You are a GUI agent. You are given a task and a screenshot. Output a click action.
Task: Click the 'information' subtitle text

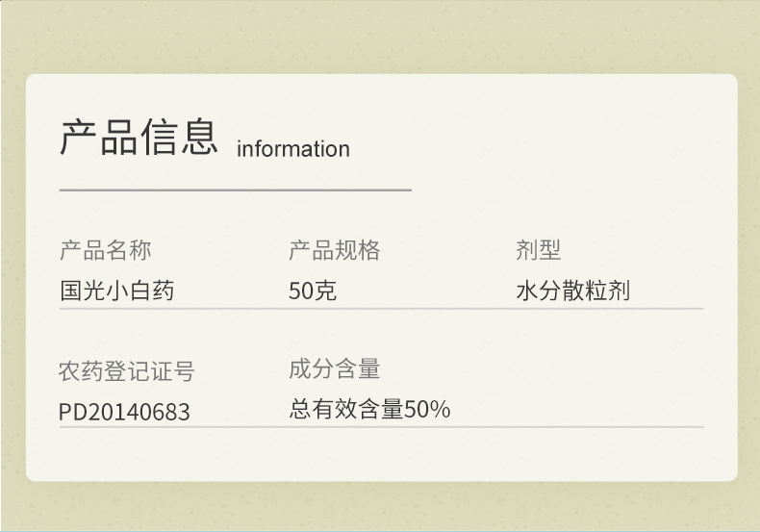tap(293, 149)
